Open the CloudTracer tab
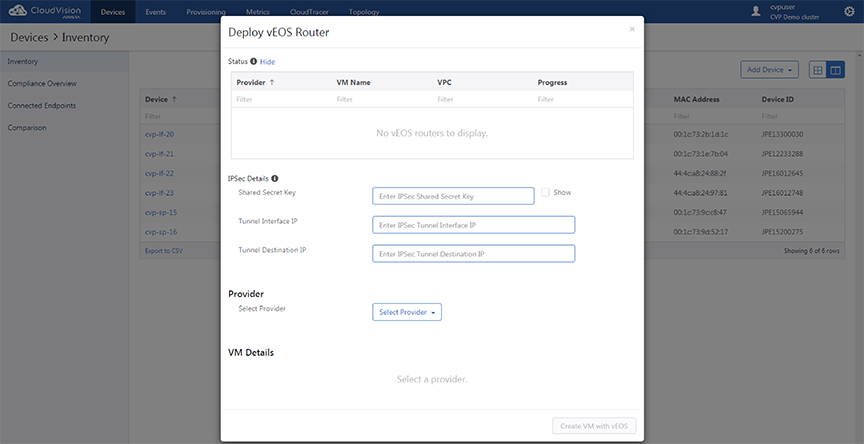Viewport: 864px width, 444px height. 309,12
